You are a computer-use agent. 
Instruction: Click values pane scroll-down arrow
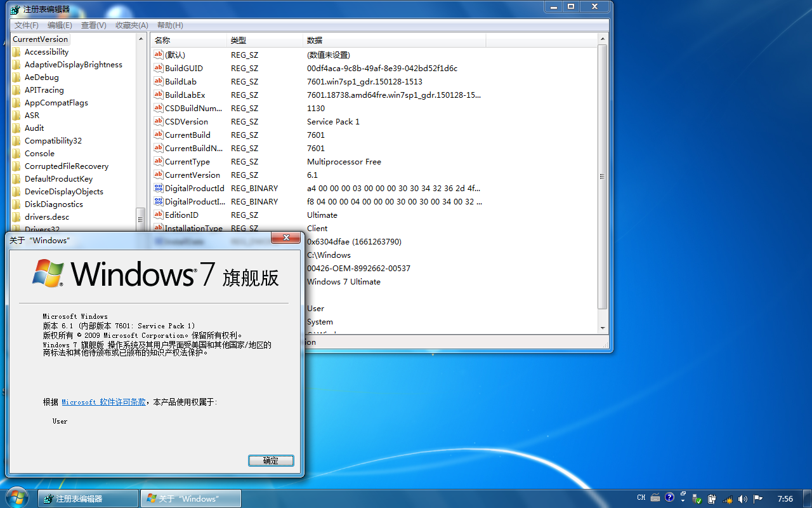603,328
